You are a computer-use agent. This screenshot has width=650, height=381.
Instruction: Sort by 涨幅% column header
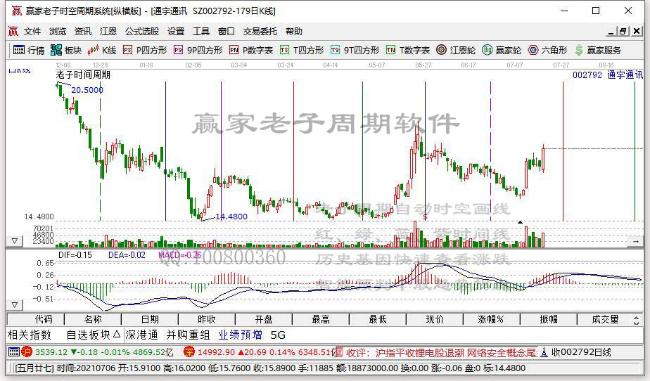tap(491, 319)
